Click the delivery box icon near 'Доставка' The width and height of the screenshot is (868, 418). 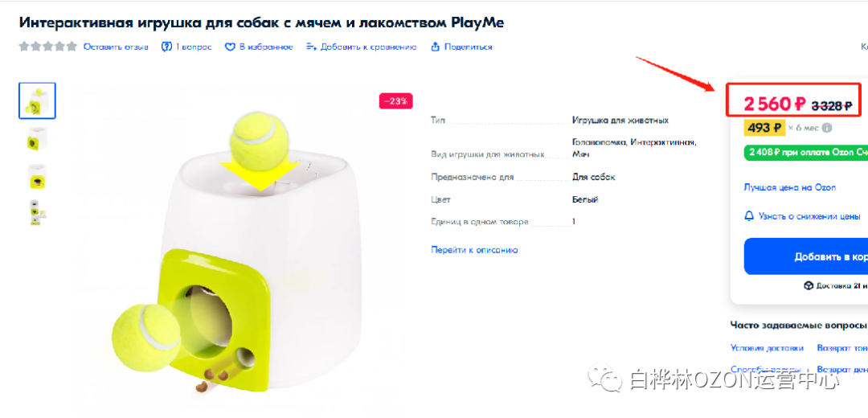809,285
